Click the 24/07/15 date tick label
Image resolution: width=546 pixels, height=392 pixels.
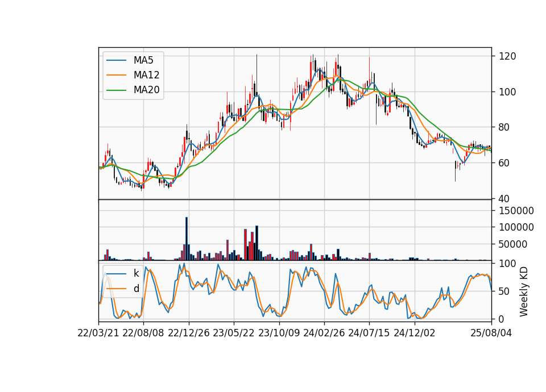(x=369, y=333)
